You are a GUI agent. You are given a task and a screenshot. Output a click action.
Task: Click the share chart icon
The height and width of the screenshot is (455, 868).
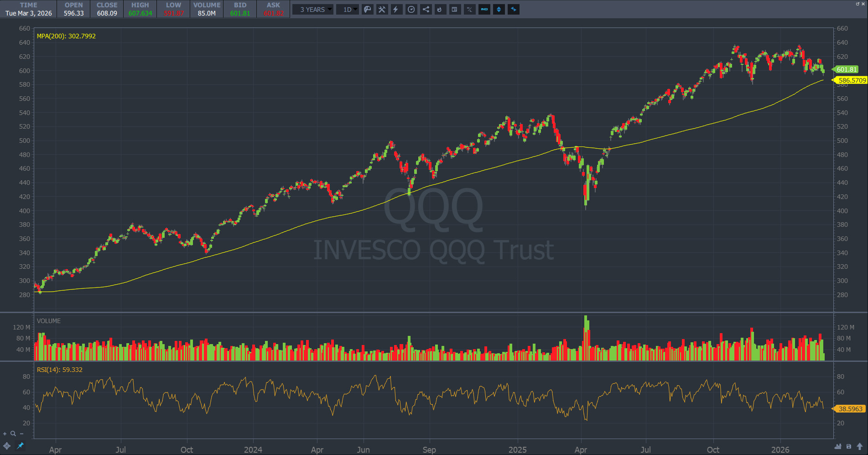tap(426, 10)
